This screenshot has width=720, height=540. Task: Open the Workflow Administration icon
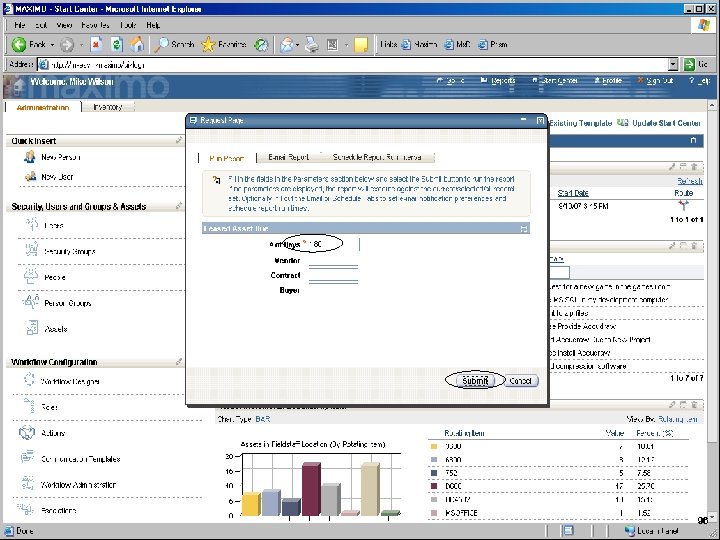(x=28, y=484)
